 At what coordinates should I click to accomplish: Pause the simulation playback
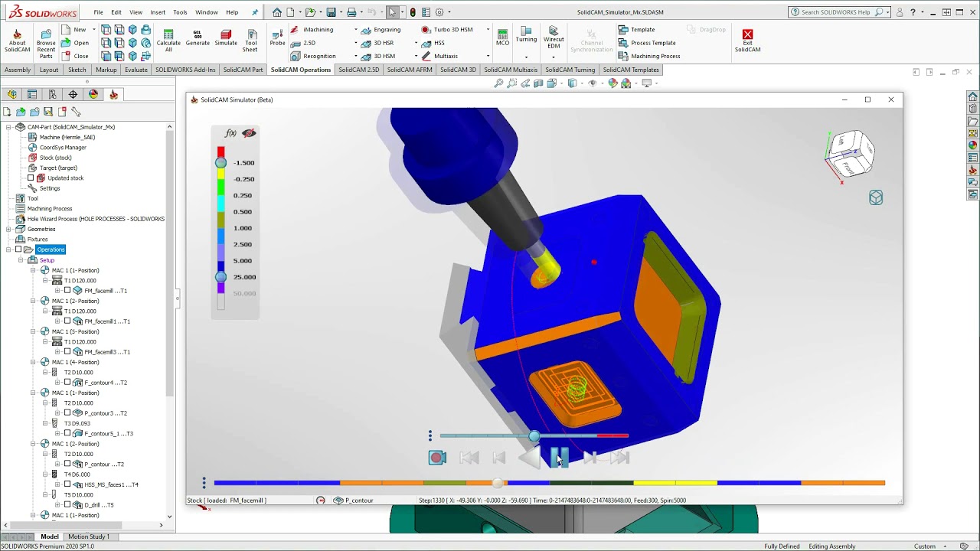(x=560, y=458)
